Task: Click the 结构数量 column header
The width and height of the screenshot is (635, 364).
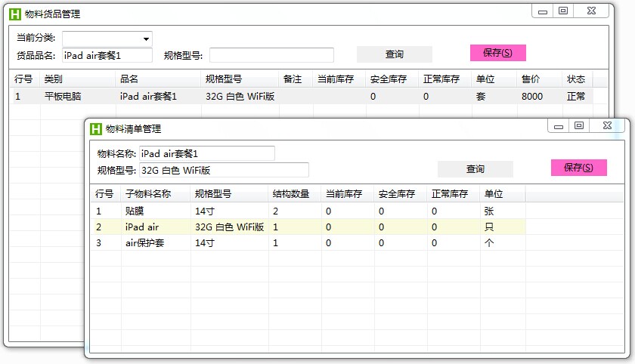Action: 295,194
